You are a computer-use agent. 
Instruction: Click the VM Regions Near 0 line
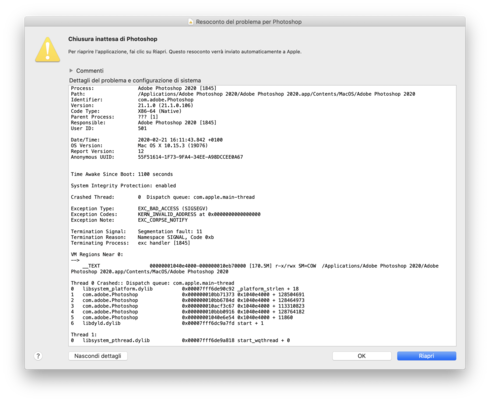coord(97,254)
